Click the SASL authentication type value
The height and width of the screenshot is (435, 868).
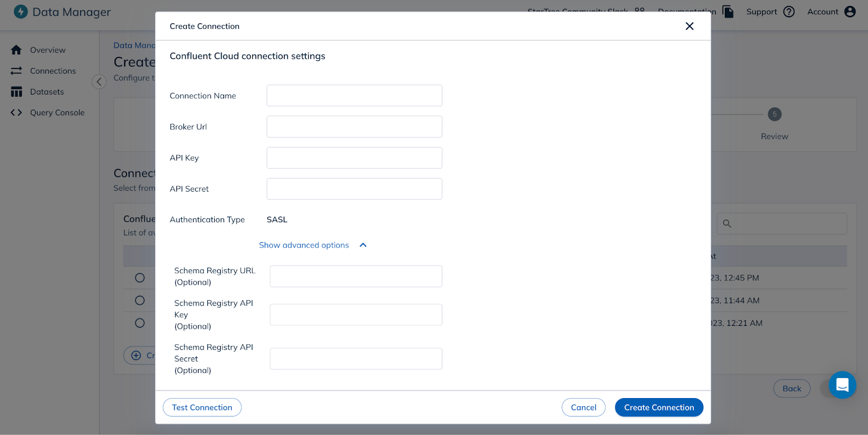(x=277, y=219)
